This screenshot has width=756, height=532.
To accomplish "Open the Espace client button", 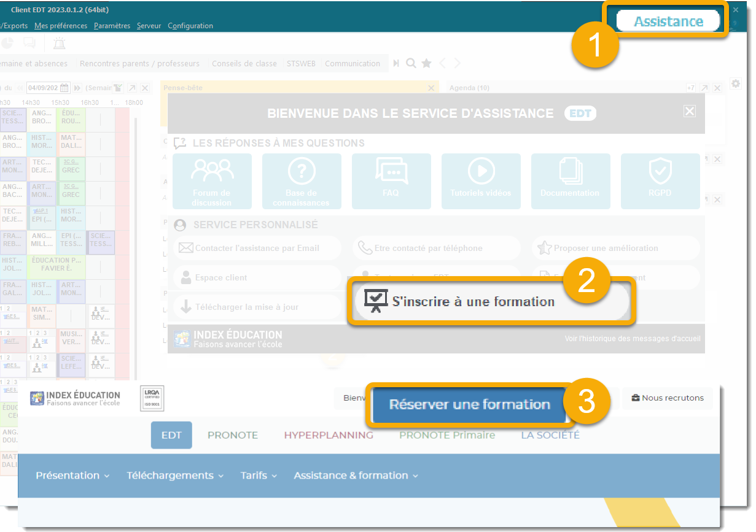I will tap(257, 277).
